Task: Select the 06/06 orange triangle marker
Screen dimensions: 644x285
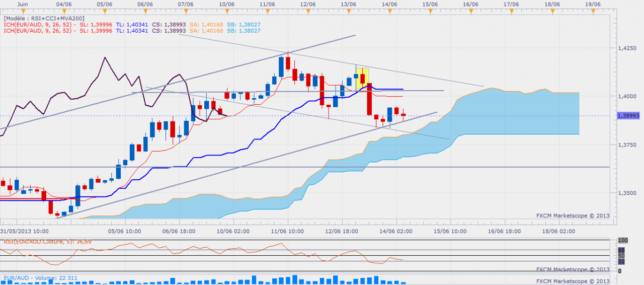Action: (145, 11)
